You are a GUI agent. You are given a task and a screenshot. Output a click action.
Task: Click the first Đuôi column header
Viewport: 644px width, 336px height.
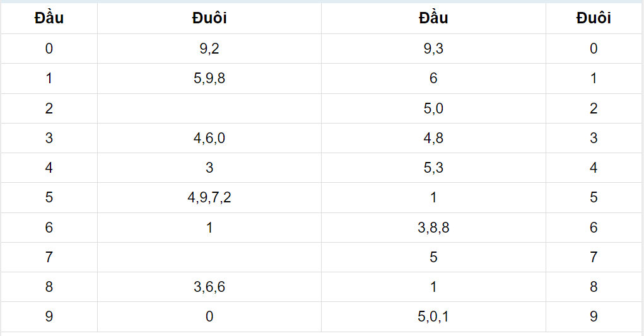pos(209,18)
